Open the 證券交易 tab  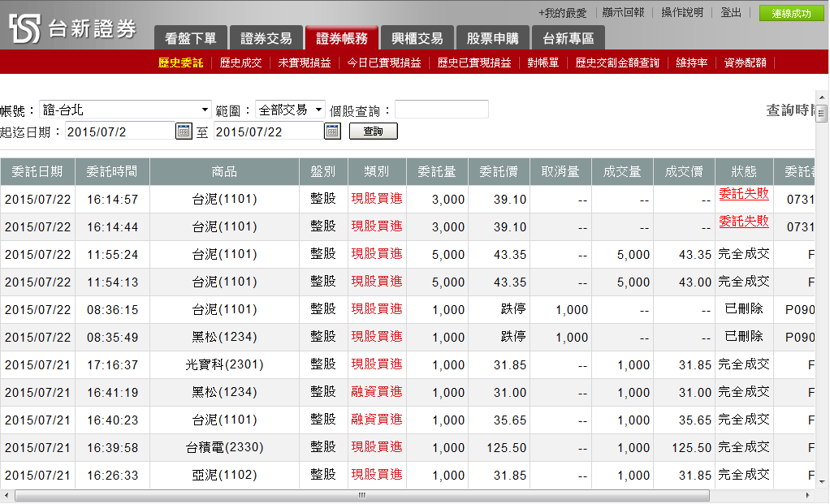[x=266, y=38]
